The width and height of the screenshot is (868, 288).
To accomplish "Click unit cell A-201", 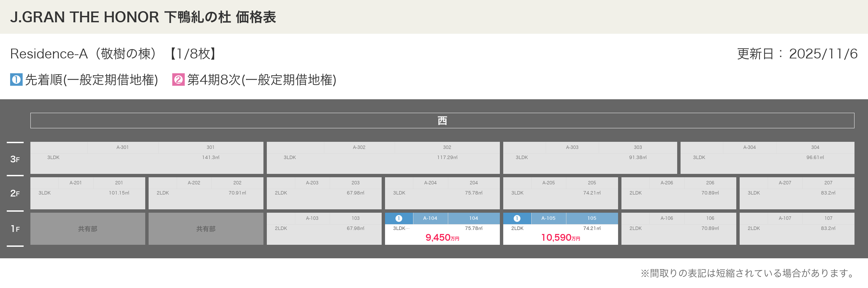I will click(x=87, y=193).
